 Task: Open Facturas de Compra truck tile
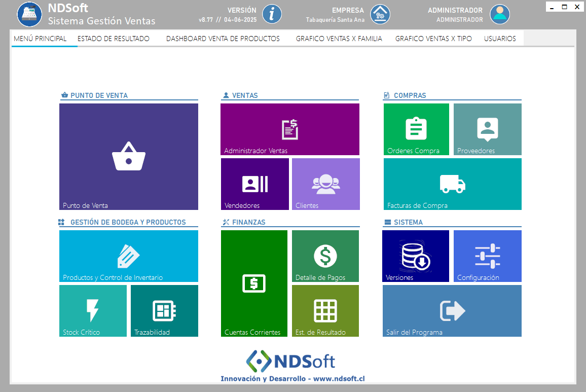click(452, 184)
